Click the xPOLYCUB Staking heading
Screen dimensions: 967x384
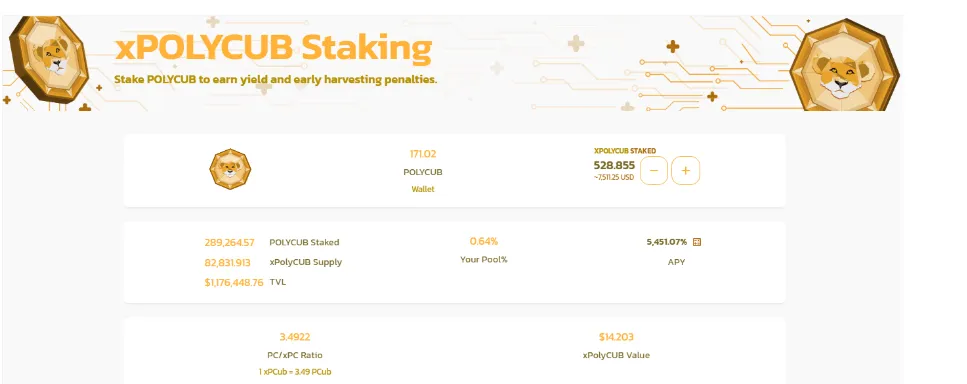pos(273,48)
